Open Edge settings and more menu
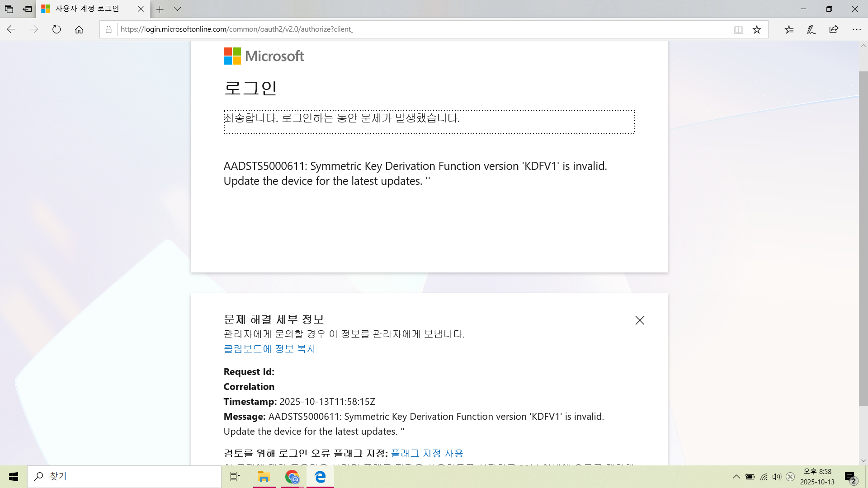This screenshot has height=488, width=868. pyautogui.click(x=856, y=29)
